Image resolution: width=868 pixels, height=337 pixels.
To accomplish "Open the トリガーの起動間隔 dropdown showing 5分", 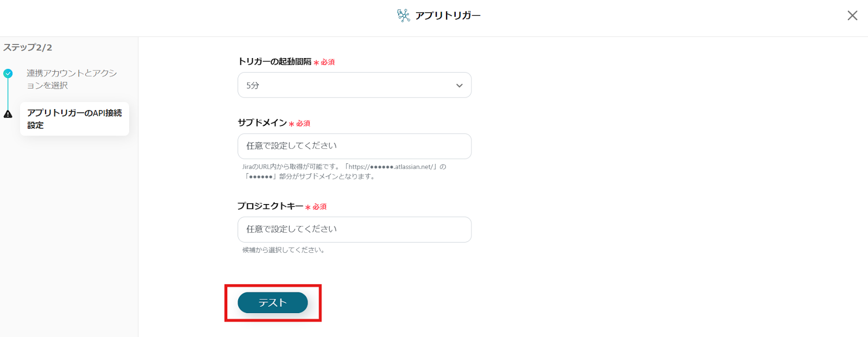I will coord(354,85).
